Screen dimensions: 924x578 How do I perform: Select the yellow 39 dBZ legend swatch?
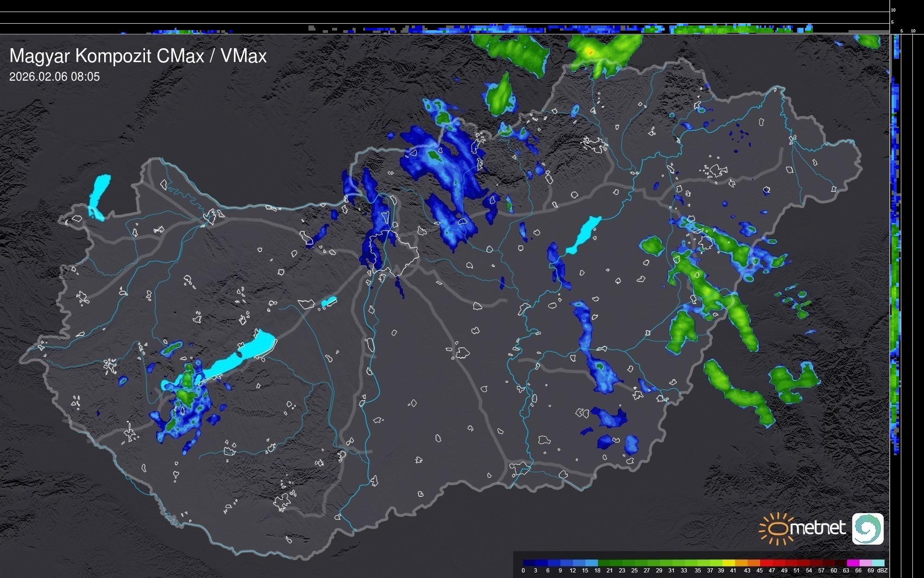[x=729, y=563]
